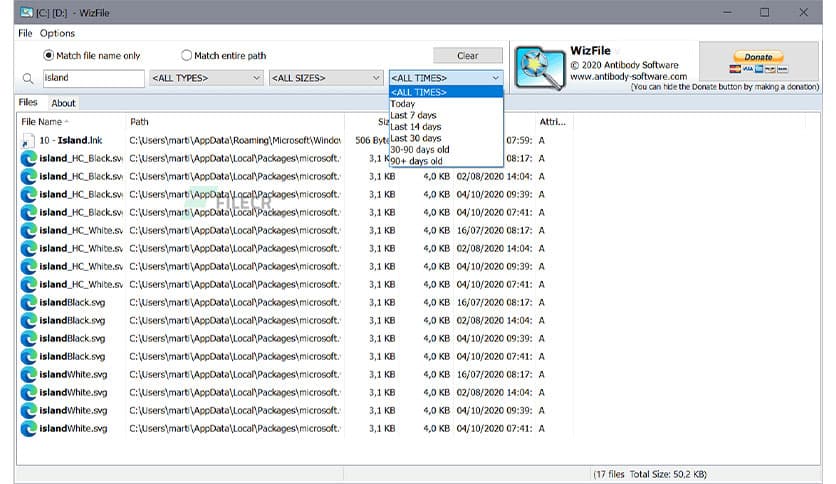The image size is (836, 484).
Task: Choose Last 30 days time filter
Action: click(x=446, y=138)
